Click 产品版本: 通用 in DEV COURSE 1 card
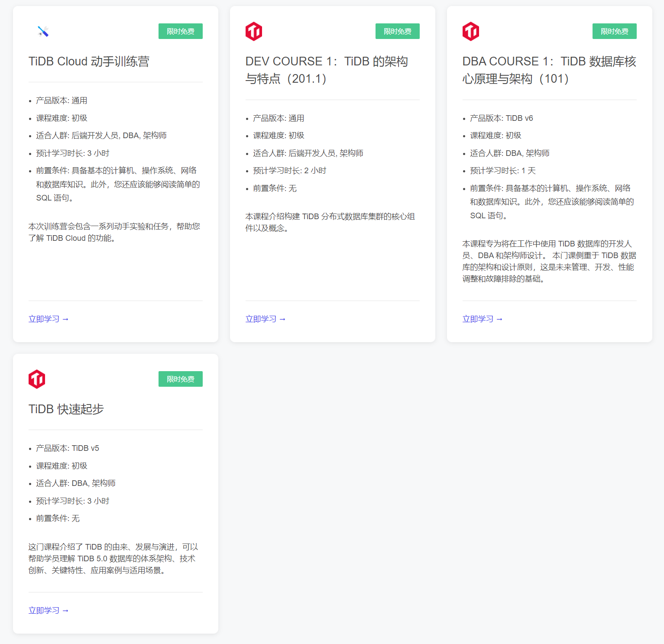This screenshot has width=664, height=644. tap(279, 118)
